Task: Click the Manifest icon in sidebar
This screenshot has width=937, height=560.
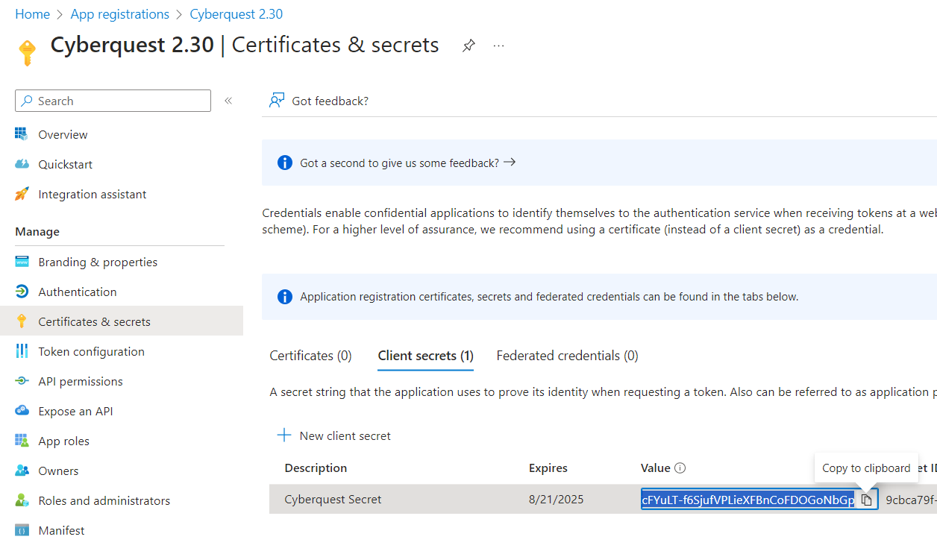Action: coord(22,530)
